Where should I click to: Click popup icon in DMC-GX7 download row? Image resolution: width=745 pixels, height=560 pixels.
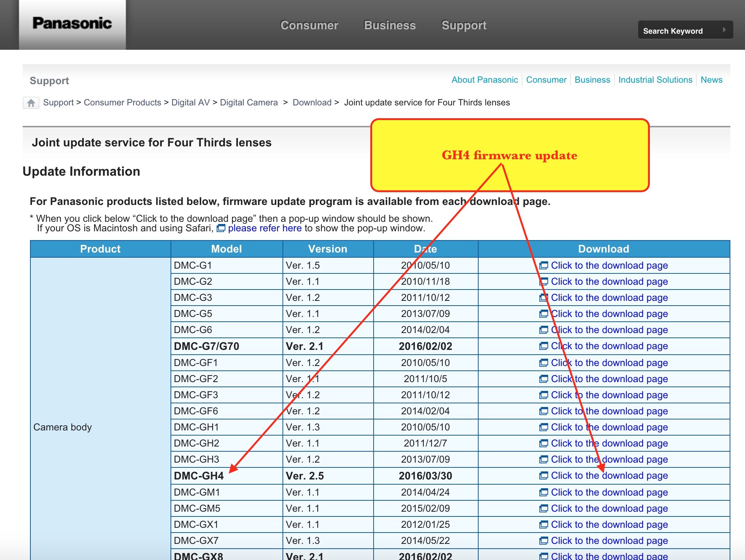(544, 541)
